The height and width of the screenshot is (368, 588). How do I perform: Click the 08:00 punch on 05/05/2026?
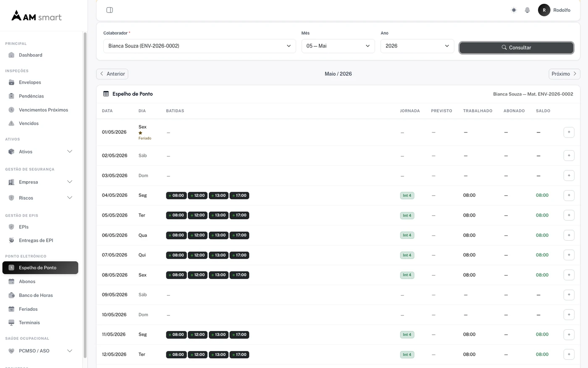click(176, 215)
